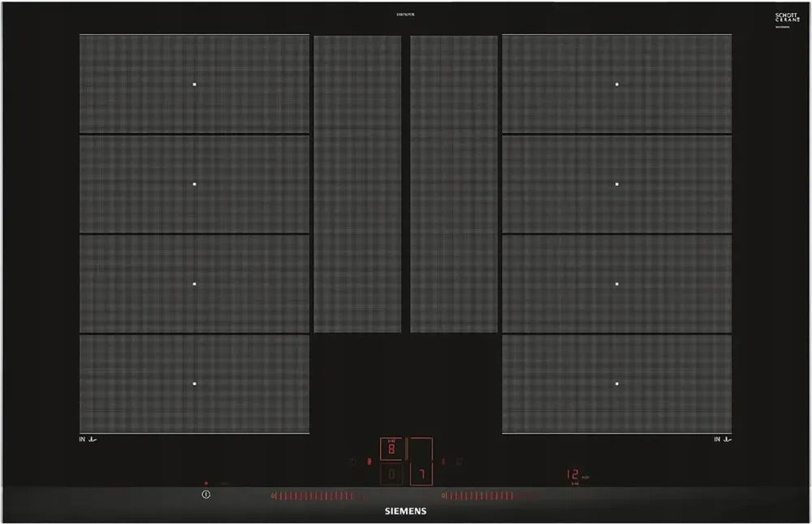The height and width of the screenshot is (524, 812).
Task: Select the display showing power level 0
Action: (x=391, y=474)
